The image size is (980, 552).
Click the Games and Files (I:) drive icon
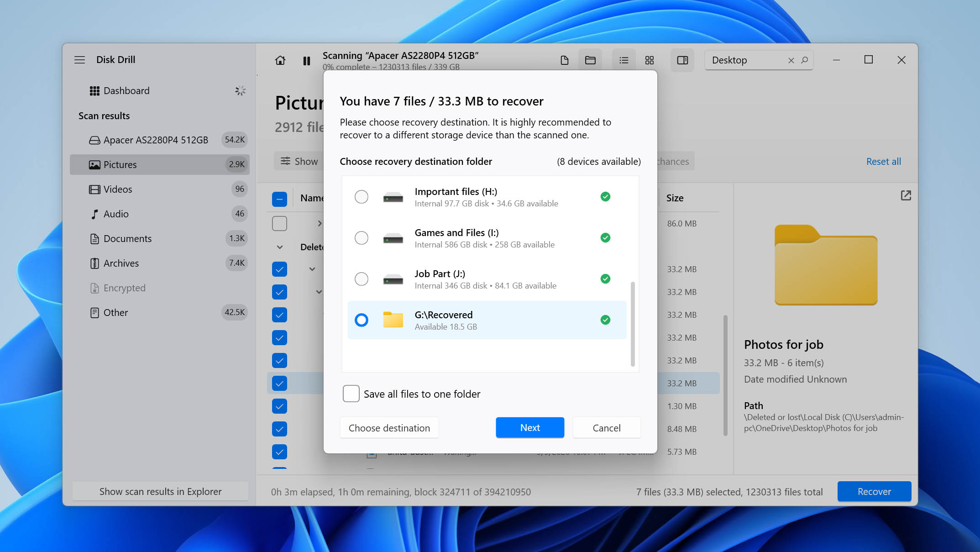[393, 238]
